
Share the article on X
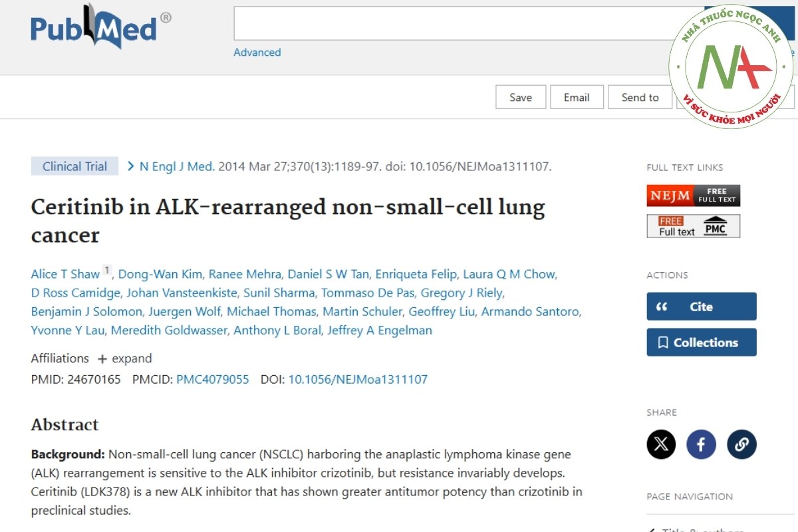661,444
